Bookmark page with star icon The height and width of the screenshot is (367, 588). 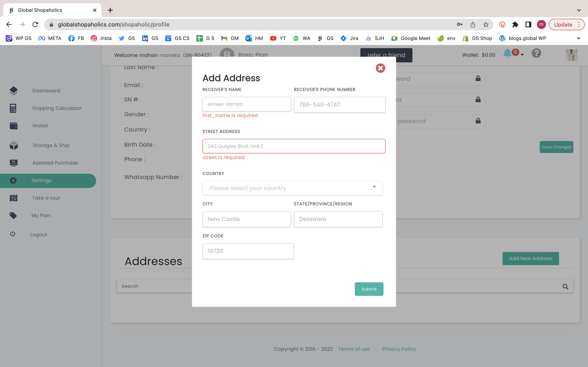(486, 24)
